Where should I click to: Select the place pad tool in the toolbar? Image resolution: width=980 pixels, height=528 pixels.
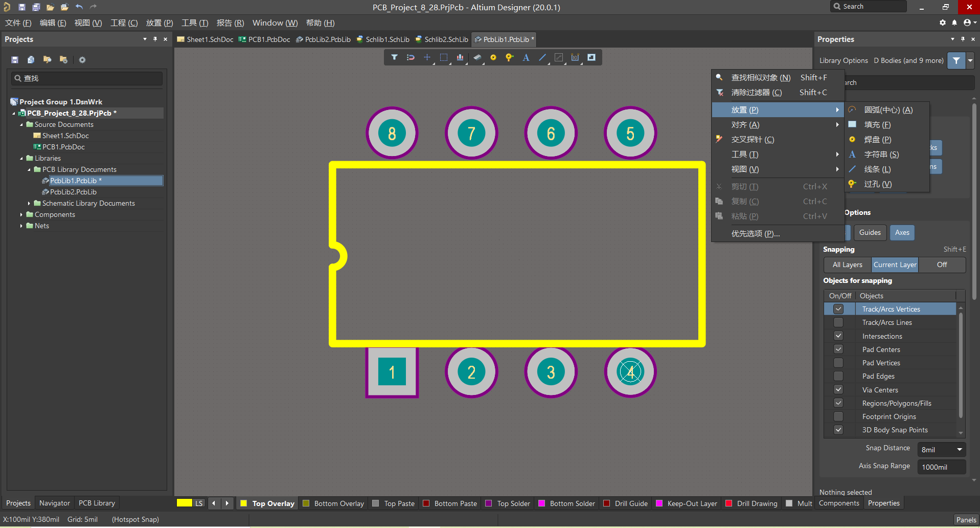pos(493,57)
